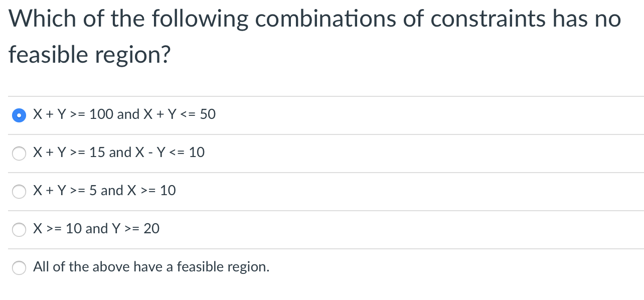This screenshot has height=300, width=644.
Task: Select radio button for "X + Y >= 100 and X + Y <= 50"
Action: point(19,115)
